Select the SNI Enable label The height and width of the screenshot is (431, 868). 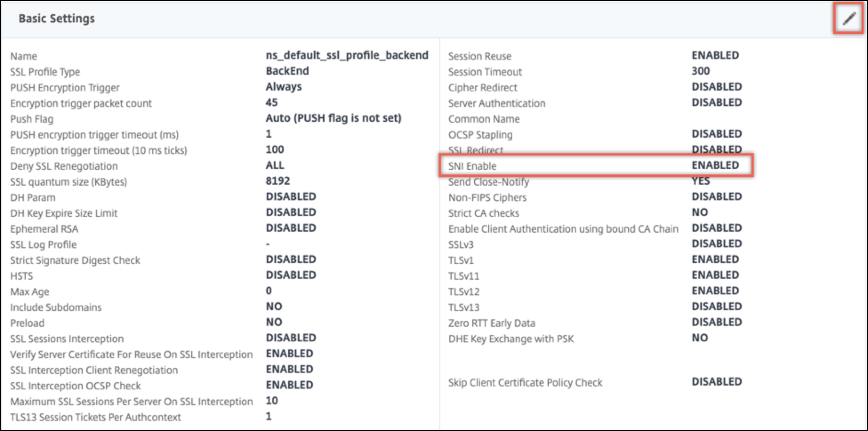[x=472, y=166]
